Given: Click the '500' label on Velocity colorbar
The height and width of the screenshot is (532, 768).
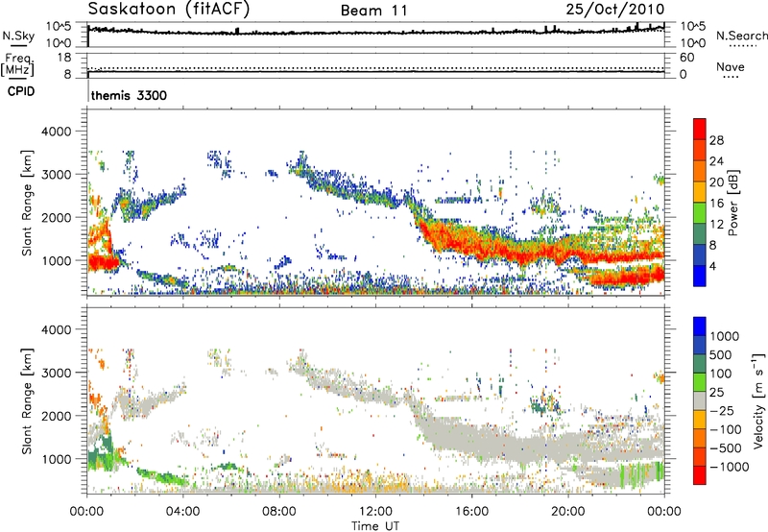Looking at the screenshot, I should click(x=721, y=354).
